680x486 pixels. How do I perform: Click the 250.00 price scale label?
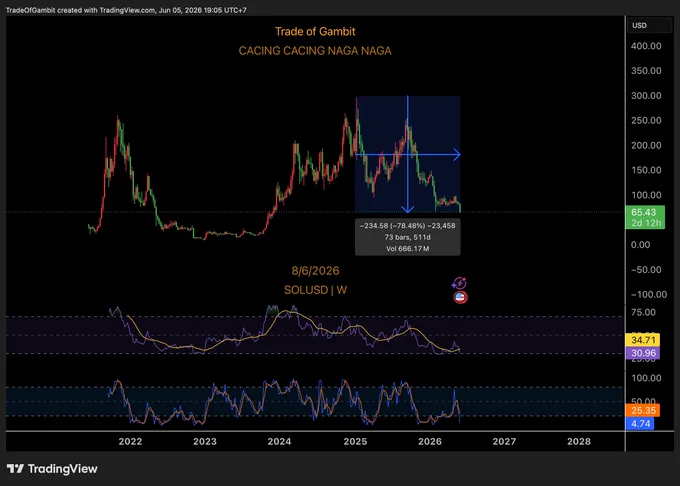click(646, 121)
